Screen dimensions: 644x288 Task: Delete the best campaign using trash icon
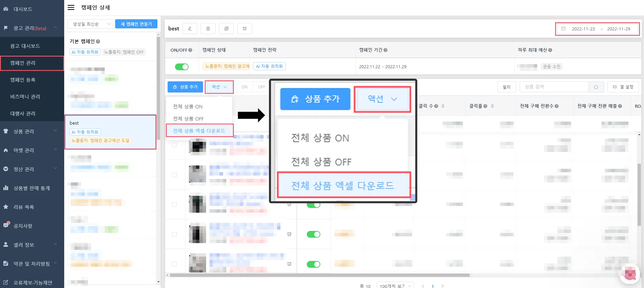[x=208, y=29]
